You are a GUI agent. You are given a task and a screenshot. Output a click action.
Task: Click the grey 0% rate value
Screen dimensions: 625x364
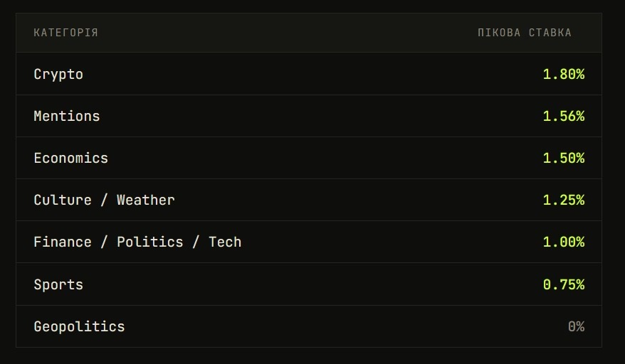[x=576, y=326]
